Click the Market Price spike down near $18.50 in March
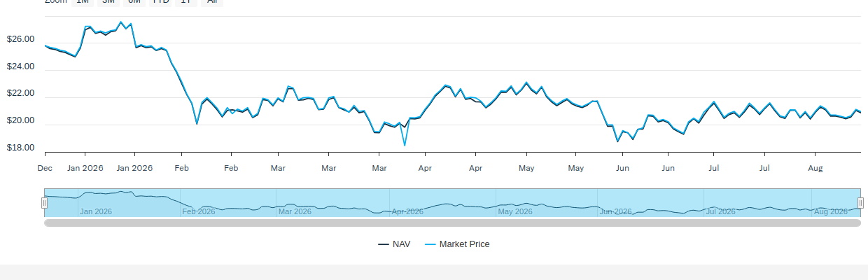 pos(405,145)
